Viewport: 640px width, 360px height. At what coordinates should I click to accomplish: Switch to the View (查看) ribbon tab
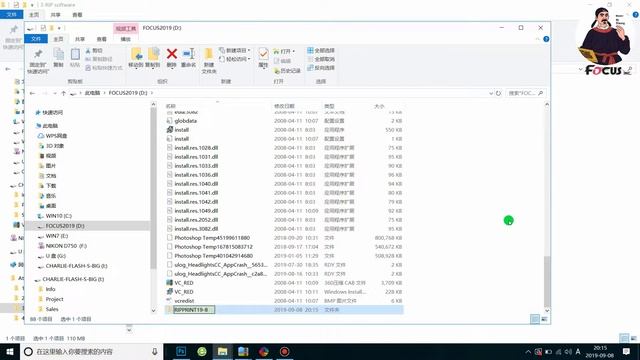(x=102, y=39)
